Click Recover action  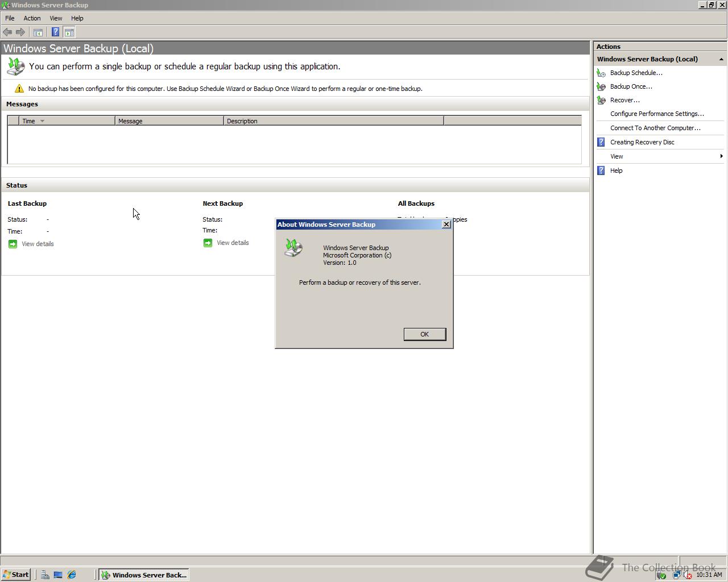(x=624, y=100)
